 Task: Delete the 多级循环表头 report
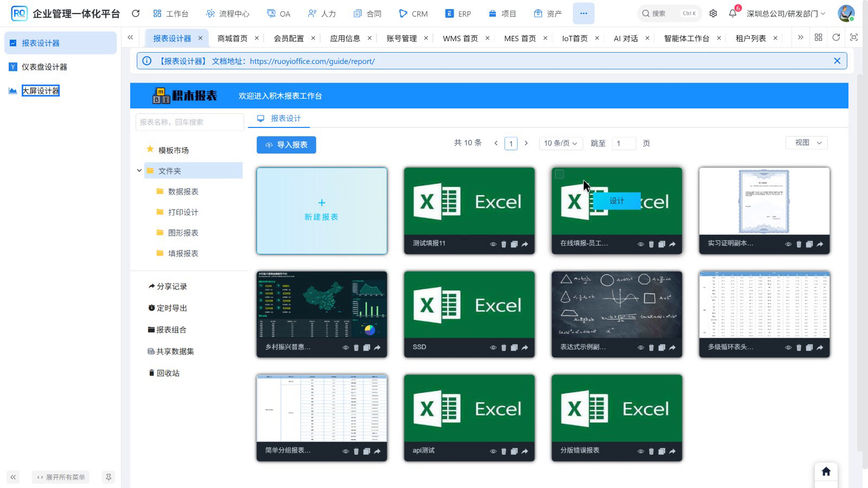click(799, 348)
